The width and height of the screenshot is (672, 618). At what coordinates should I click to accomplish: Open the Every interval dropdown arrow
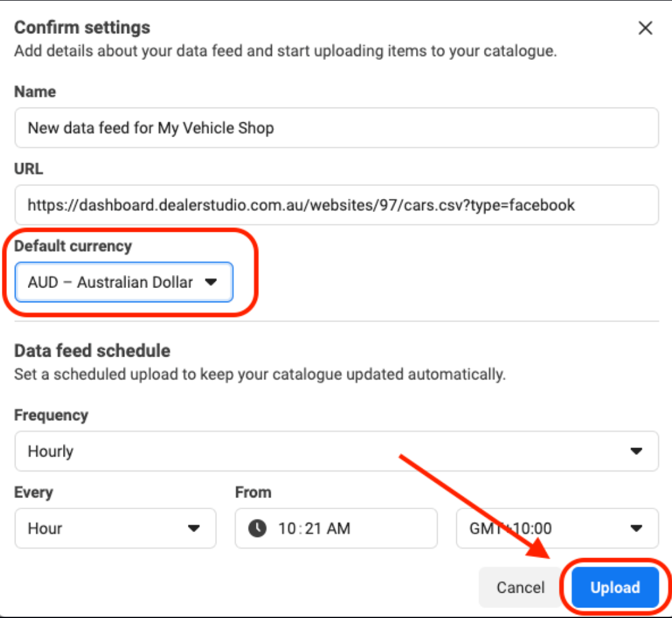pyautogui.click(x=194, y=528)
